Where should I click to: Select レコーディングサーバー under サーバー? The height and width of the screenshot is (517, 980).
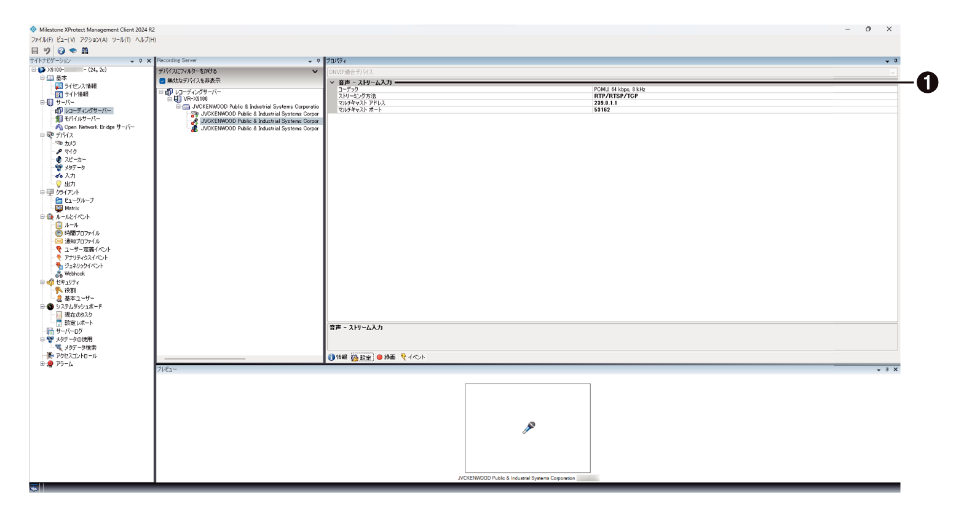pos(88,111)
